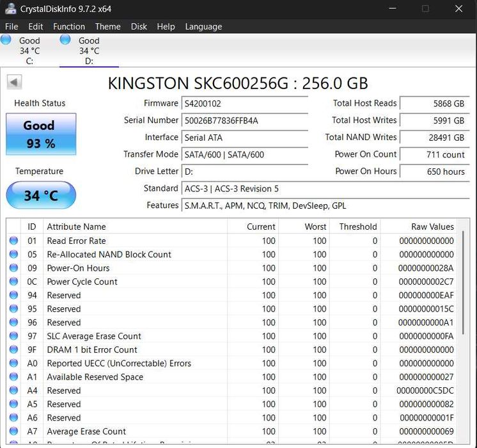Open the Help menu

[166, 26]
